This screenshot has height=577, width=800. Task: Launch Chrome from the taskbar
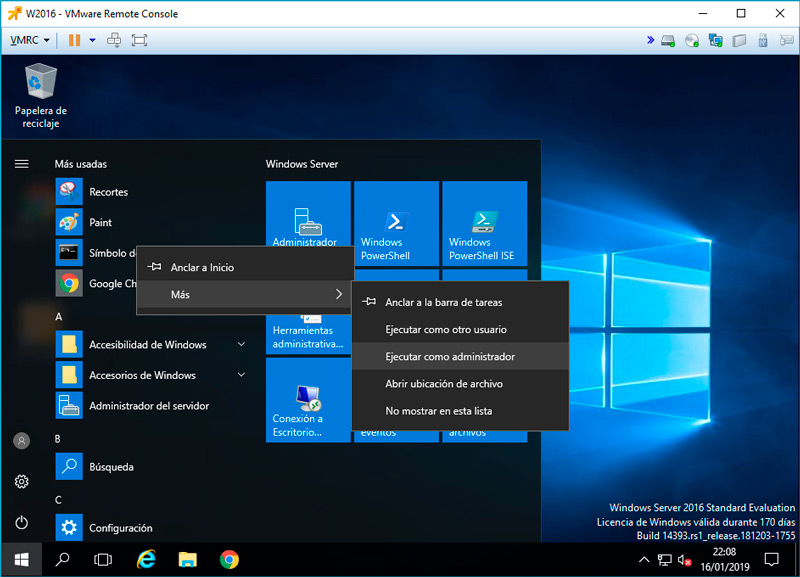(230, 560)
